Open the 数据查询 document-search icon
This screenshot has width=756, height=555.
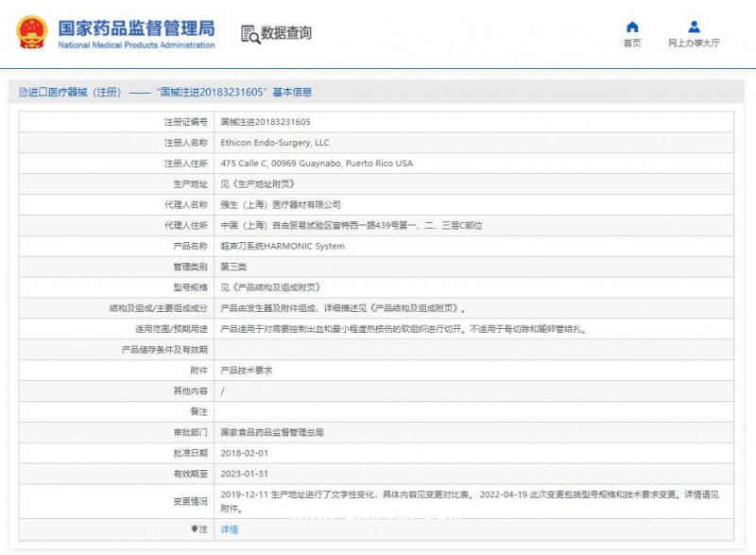250,33
